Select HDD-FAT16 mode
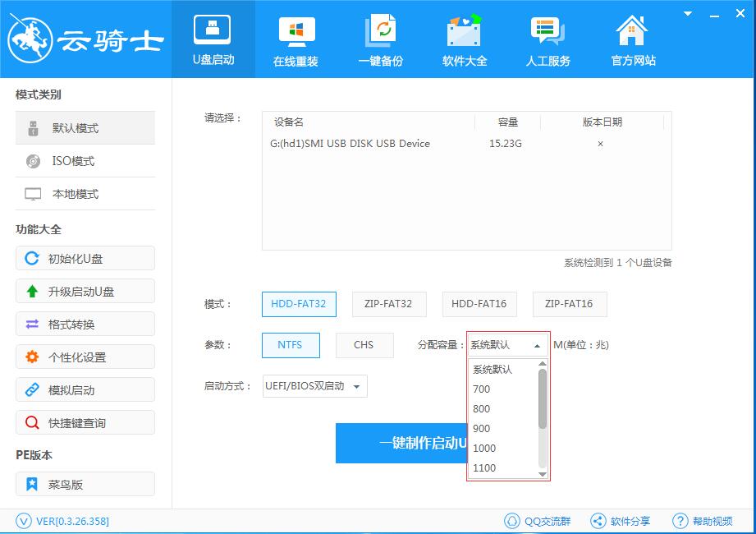This screenshot has width=756, height=534. (x=479, y=304)
